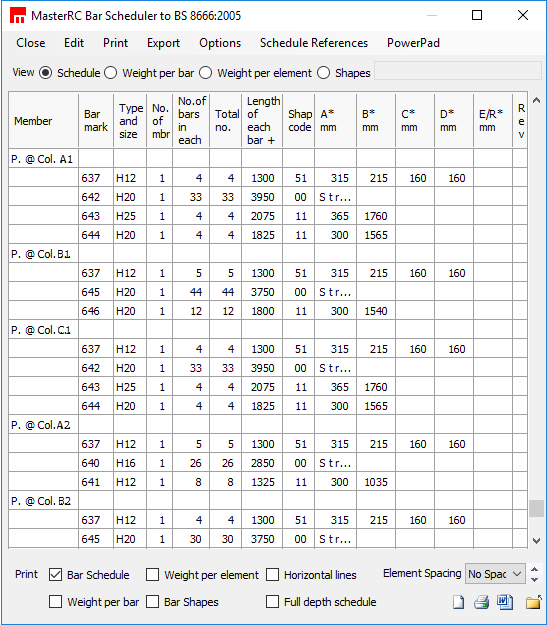
Task: Enable Weight per element print checkbox
Action: coord(152,575)
